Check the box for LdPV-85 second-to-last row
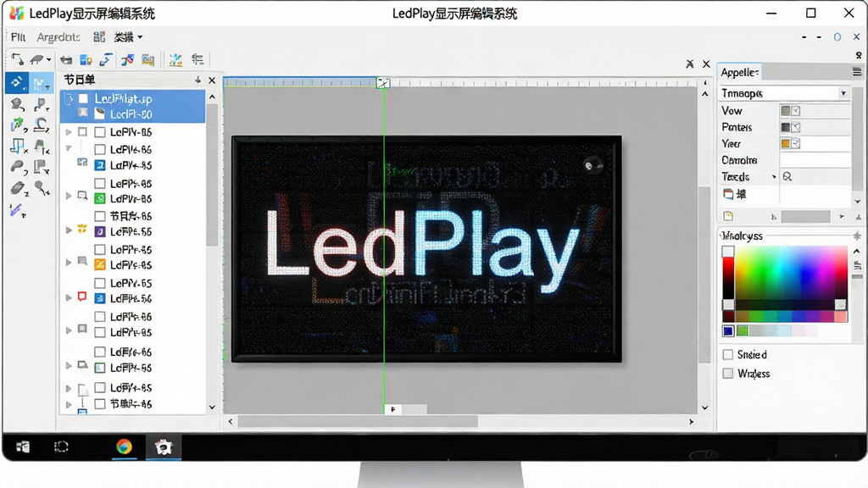 [x=100, y=387]
